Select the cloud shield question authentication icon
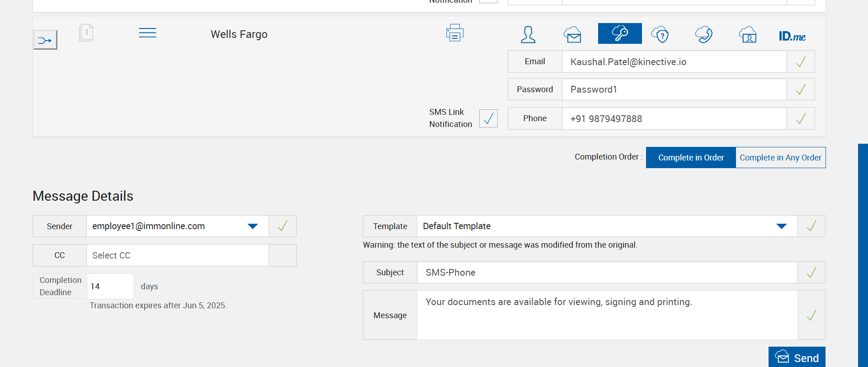Screen dimensions: 868x367 click(660, 34)
